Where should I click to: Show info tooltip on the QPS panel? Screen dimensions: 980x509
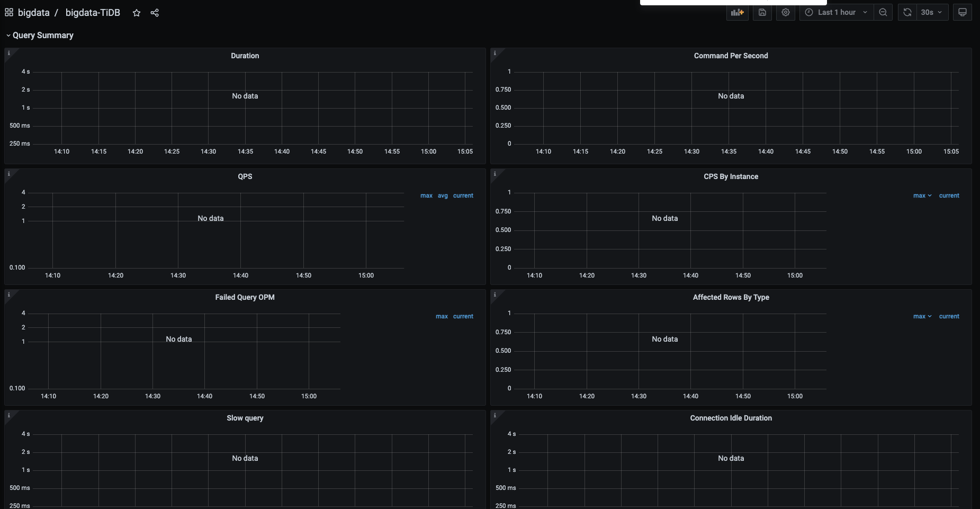click(8, 174)
